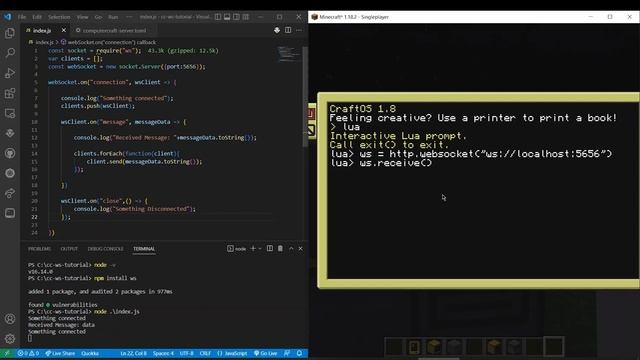Image resolution: width=640 pixels, height=360 pixels.
Task: Toggle panel layout icon in title bar
Action: (227, 17)
